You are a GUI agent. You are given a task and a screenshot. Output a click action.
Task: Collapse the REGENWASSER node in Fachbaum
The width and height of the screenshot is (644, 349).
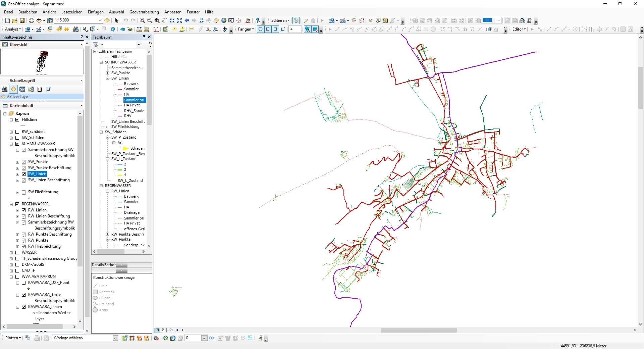[101, 186]
